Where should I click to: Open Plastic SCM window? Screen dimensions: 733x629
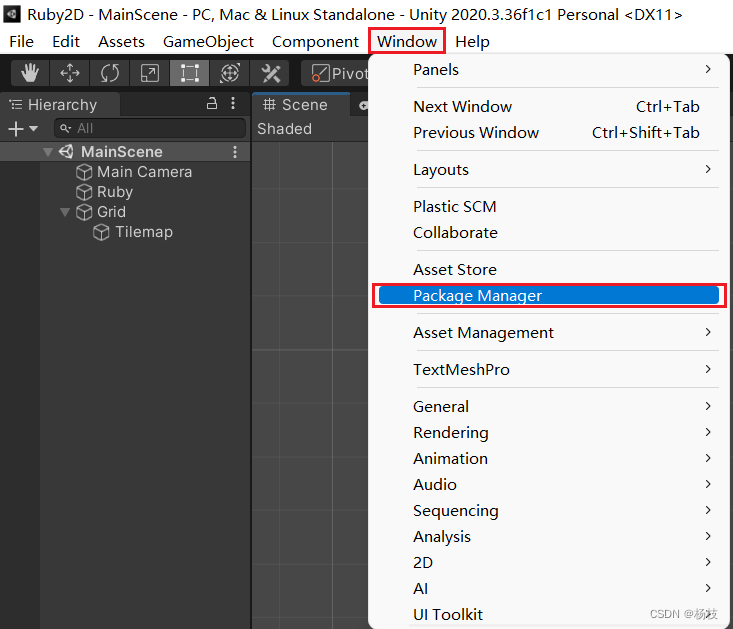coord(548,207)
